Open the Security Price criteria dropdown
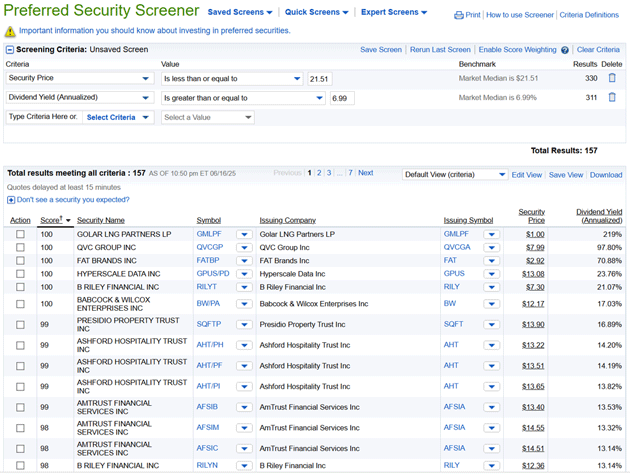 coord(80,78)
